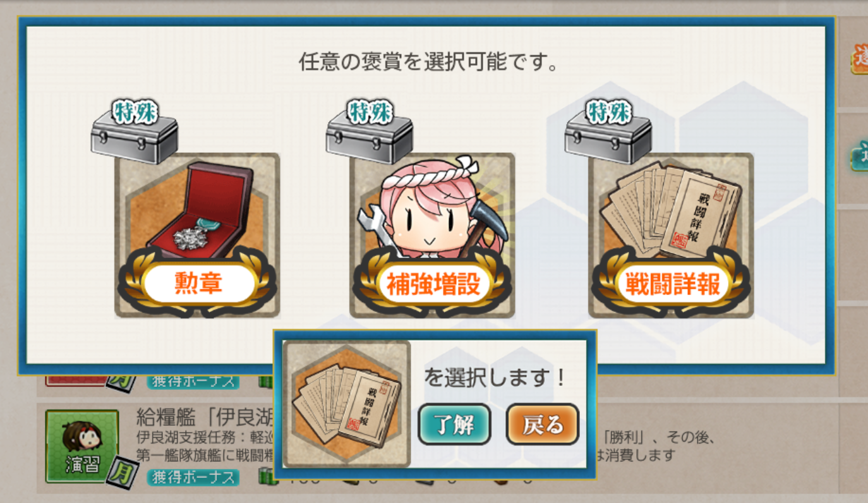Click the orange tab at right edge
Image resolution: width=868 pixels, height=503 pixels.
860,59
